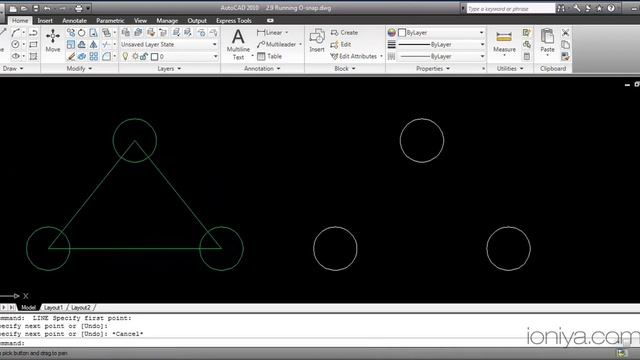Click the Plot printer icon
Screen dimensions: 640x360
click(x=78, y=8)
